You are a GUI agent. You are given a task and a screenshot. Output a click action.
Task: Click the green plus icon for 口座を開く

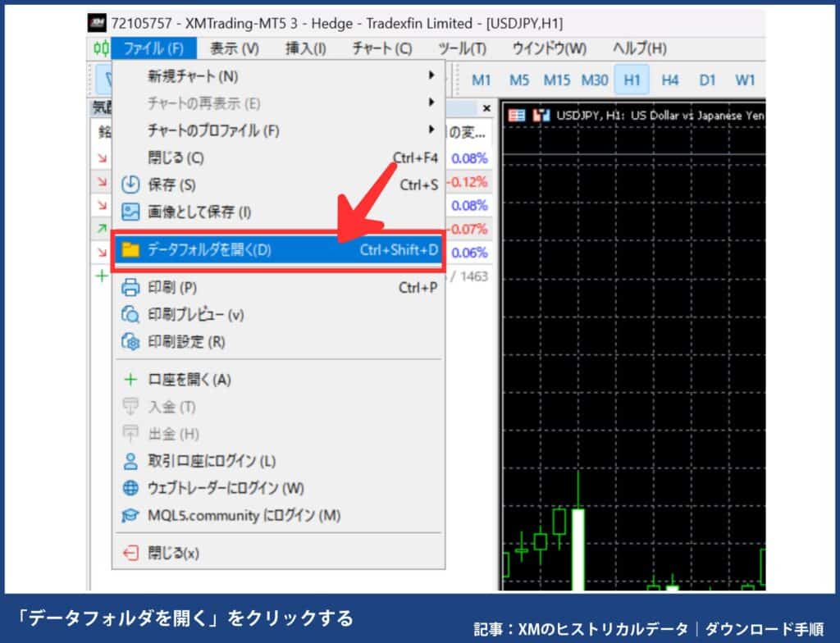[x=132, y=380]
